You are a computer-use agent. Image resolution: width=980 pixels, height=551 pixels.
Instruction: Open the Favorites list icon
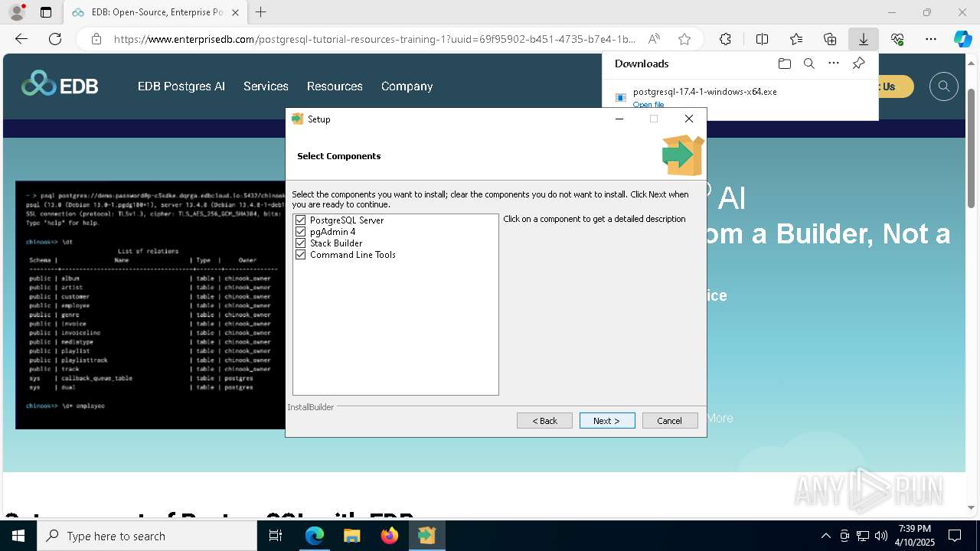tap(796, 39)
